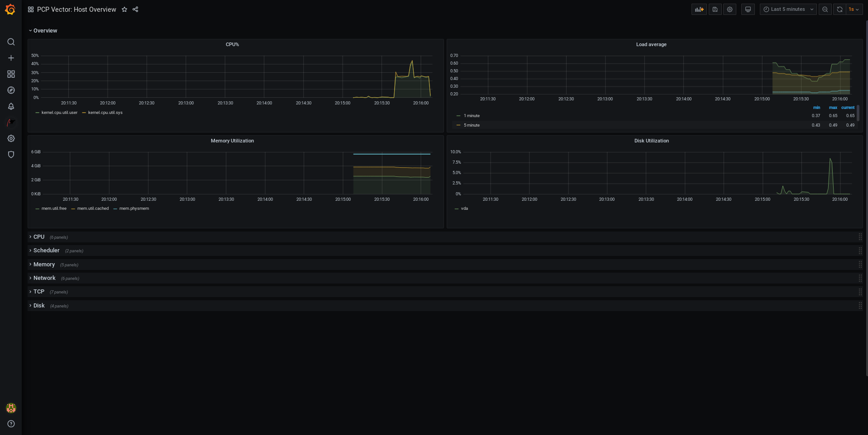The width and height of the screenshot is (868, 435).
Task: Toggle the 1 minute load series
Action: click(472, 116)
